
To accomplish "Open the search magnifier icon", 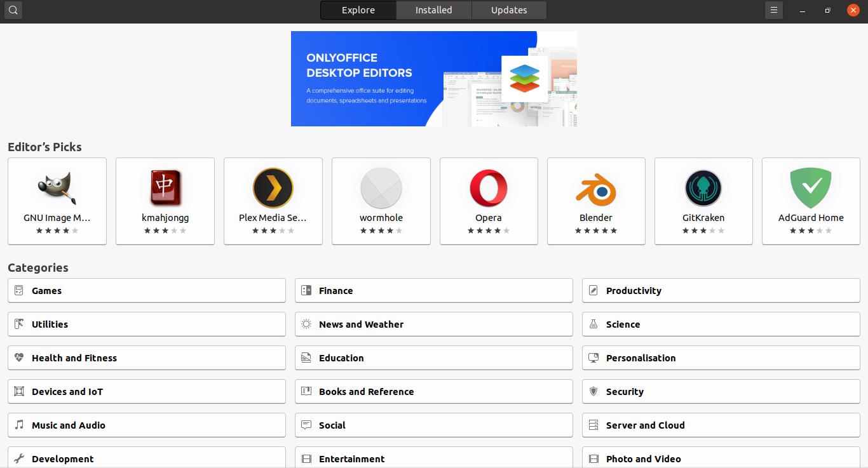I will pos(13,10).
